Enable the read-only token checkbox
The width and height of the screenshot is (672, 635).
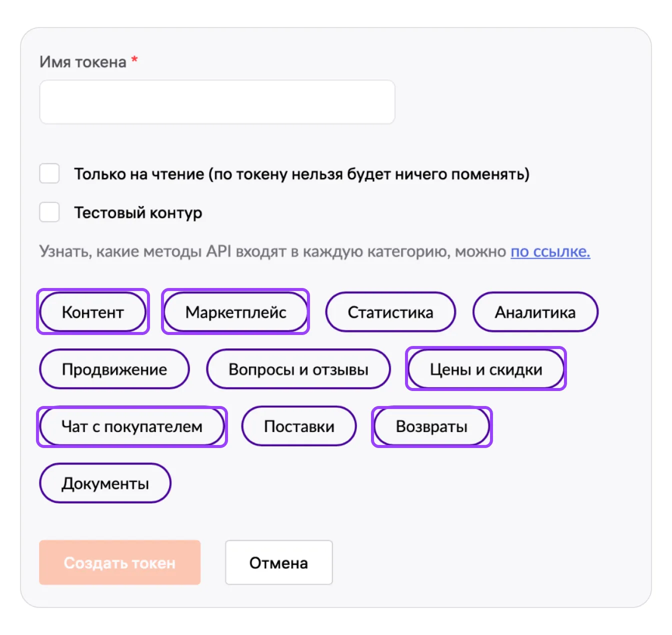click(49, 173)
